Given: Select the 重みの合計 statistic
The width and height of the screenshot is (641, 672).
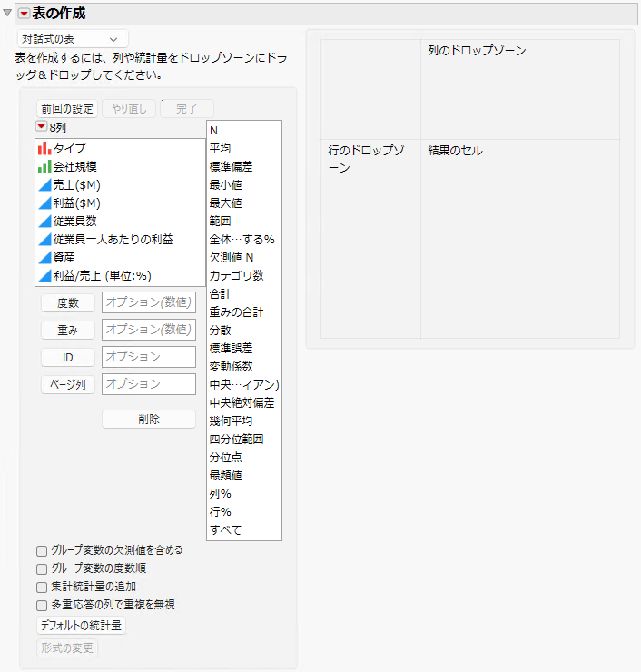Looking at the screenshot, I should [237, 312].
